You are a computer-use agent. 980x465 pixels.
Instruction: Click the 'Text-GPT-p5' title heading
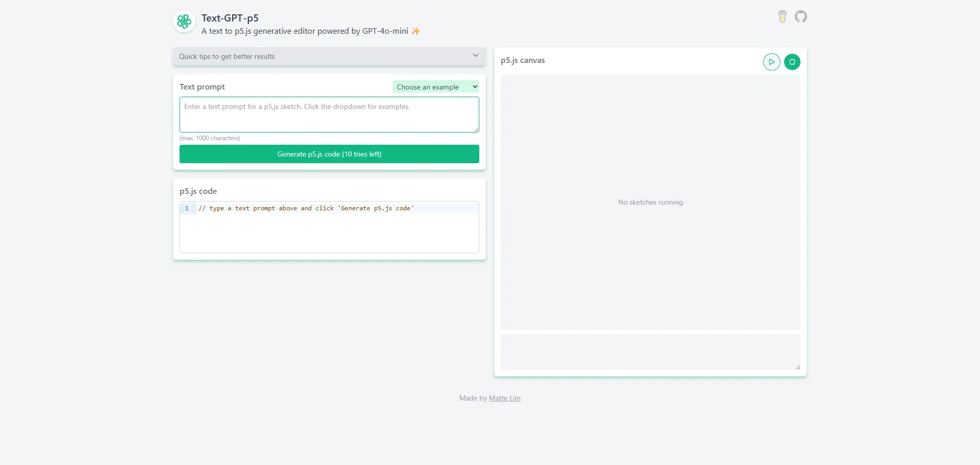[230, 18]
